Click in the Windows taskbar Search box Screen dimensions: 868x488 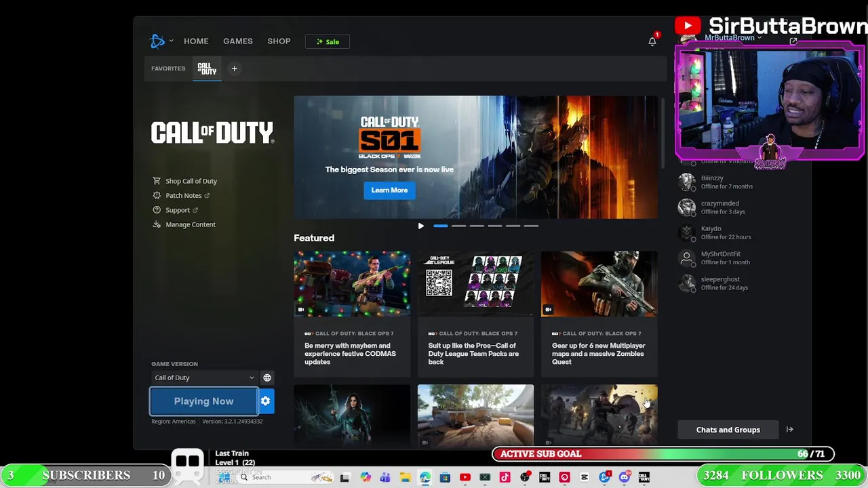[285, 477]
